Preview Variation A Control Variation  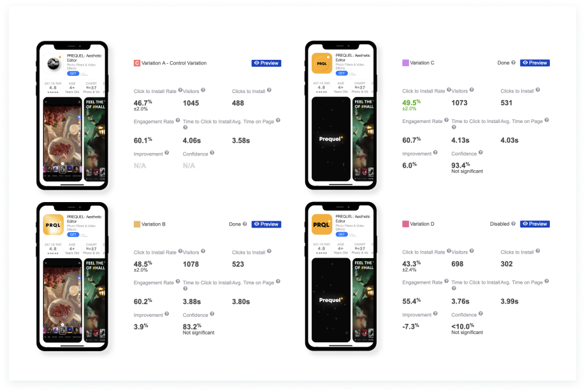tap(266, 63)
